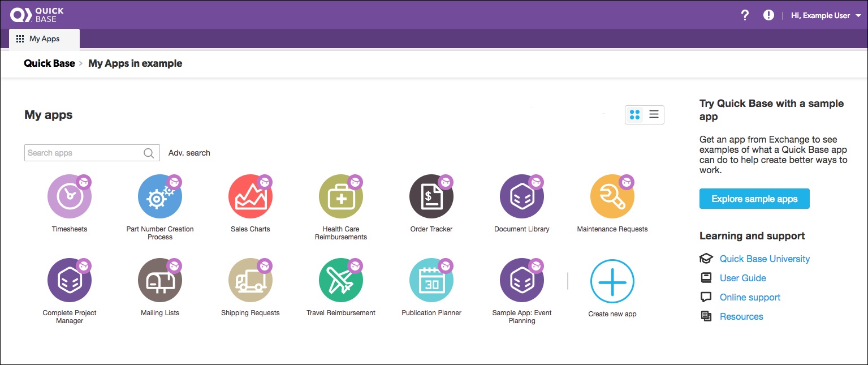Click the Complete Project Manager label text

(x=70, y=317)
